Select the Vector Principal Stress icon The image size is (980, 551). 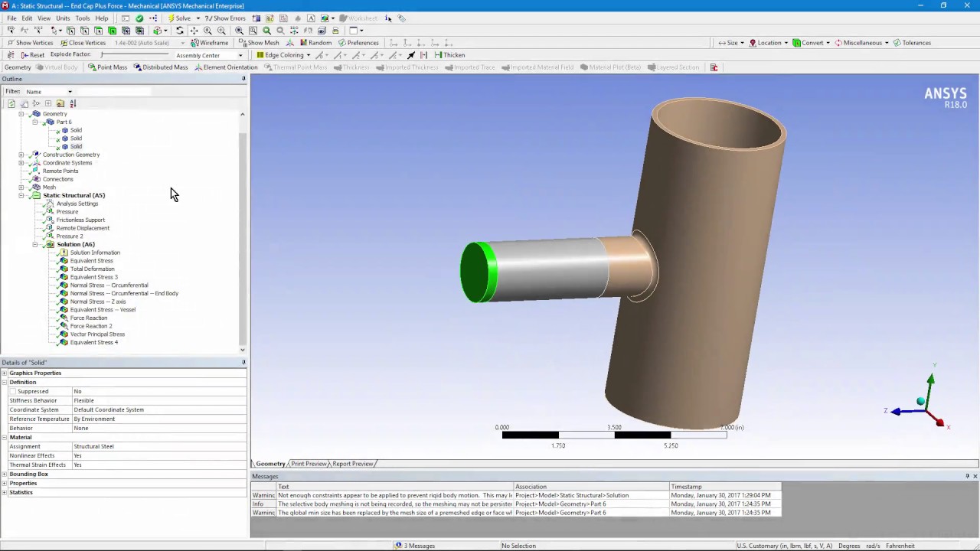pos(64,334)
